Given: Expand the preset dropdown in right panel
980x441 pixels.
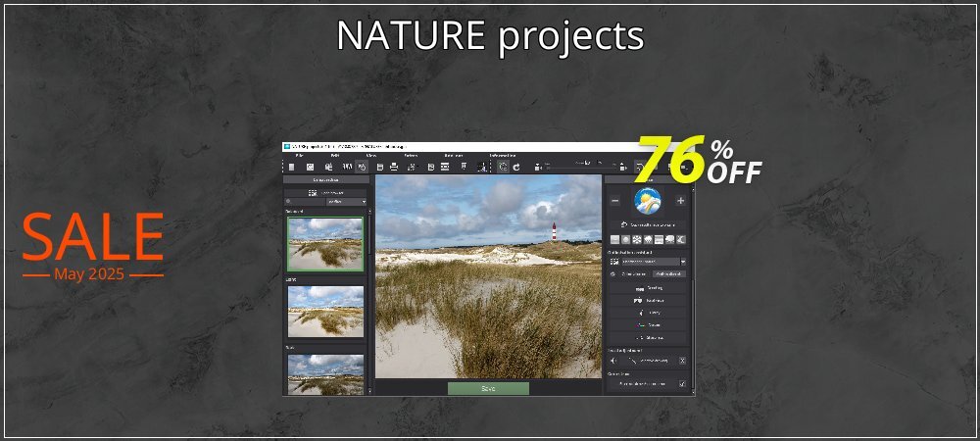Looking at the screenshot, I should [x=682, y=262].
